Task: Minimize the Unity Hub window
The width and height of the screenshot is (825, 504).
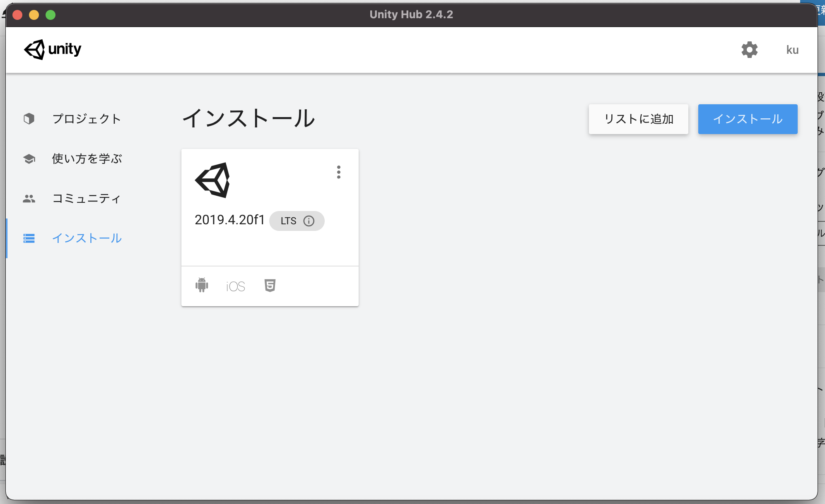Action: tap(34, 15)
